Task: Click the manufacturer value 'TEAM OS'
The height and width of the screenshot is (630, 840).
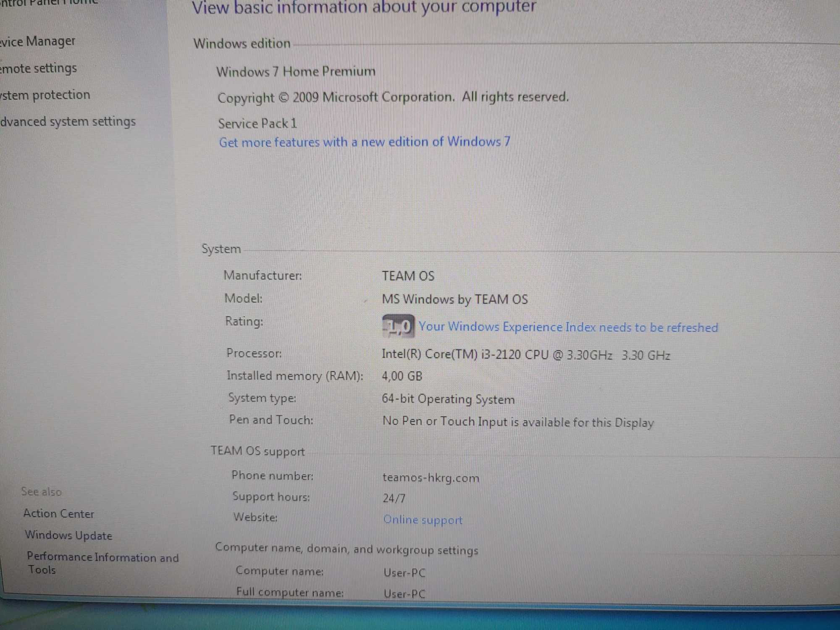Action: (x=408, y=276)
